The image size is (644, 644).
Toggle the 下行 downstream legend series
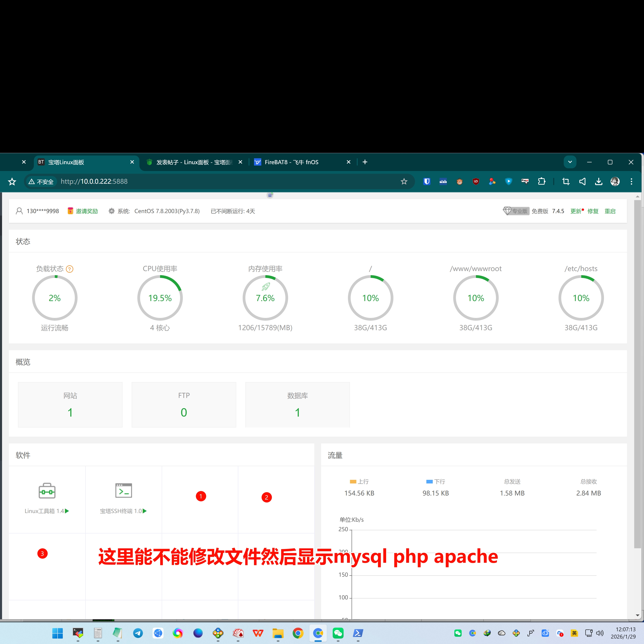coord(435,482)
